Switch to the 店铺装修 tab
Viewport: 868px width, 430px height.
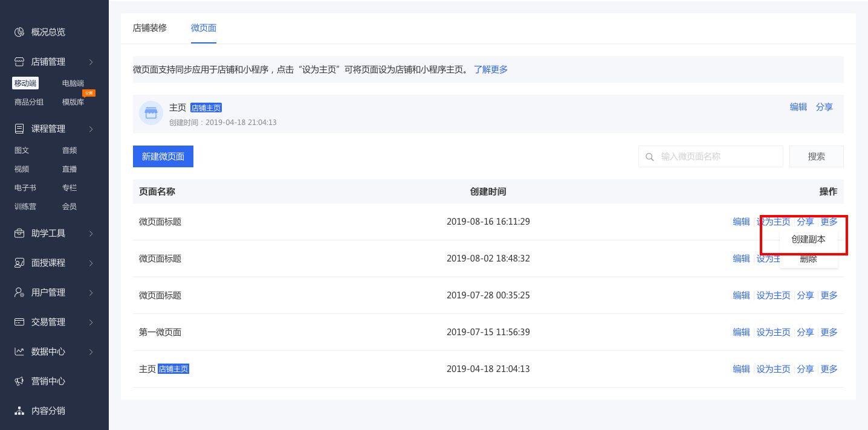pyautogui.click(x=150, y=28)
